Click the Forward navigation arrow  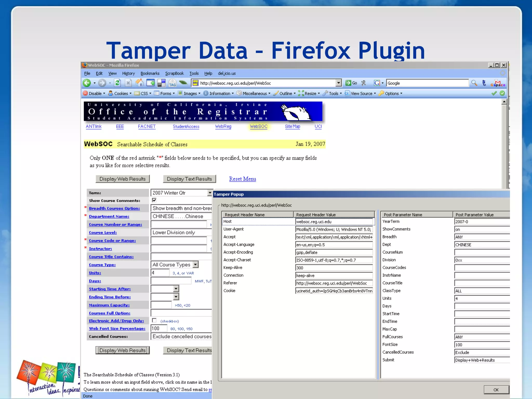(102, 83)
